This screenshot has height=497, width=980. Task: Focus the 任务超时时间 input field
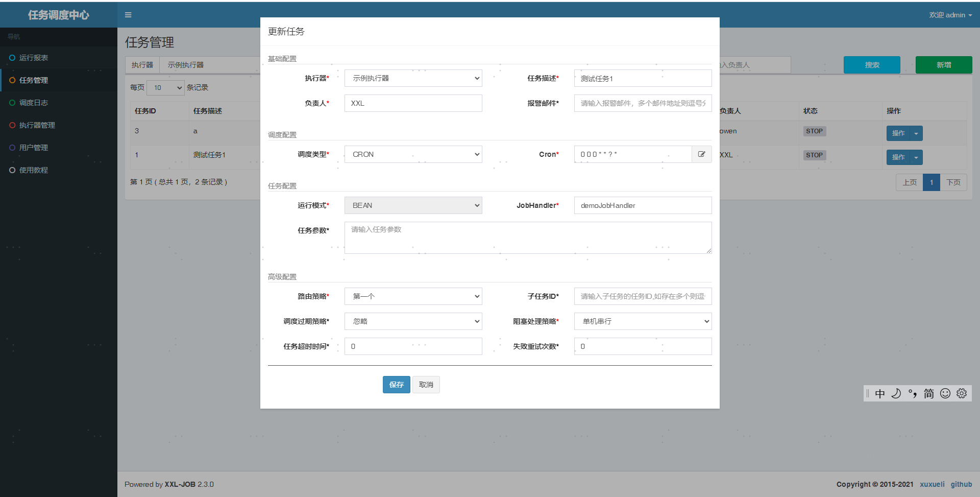tap(413, 346)
